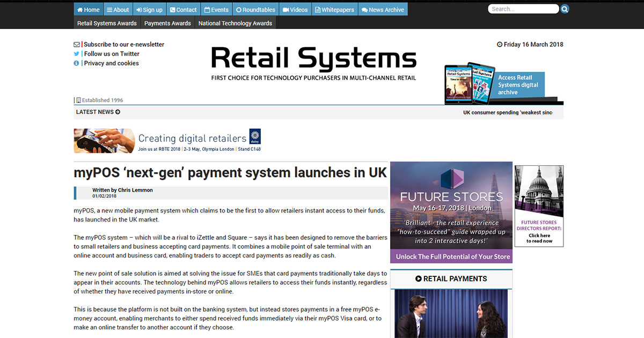Click 'Click here to read now' text

pyautogui.click(x=539, y=238)
